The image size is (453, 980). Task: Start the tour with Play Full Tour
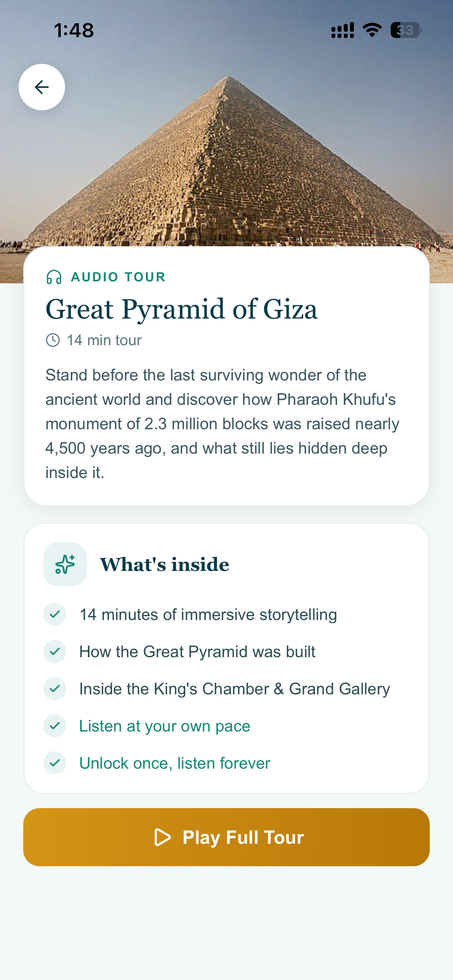coord(226,837)
